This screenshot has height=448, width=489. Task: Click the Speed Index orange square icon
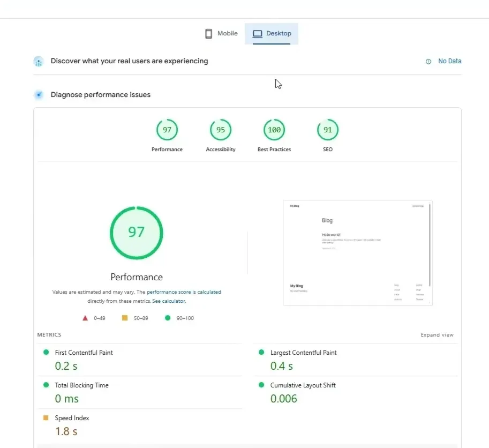pos(46,418)
